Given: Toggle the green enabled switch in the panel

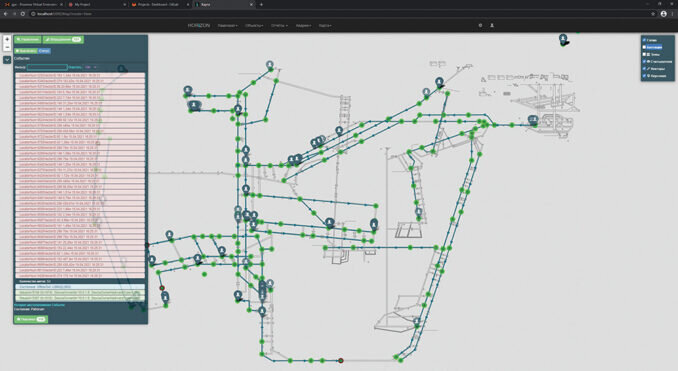Looking at the screenshot, I should click(26, 51).
